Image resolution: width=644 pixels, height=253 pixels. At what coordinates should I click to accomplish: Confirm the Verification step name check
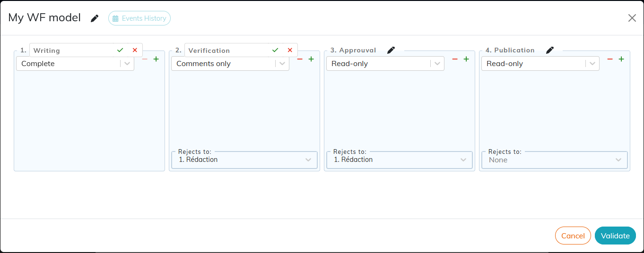(x=275, y=50)
